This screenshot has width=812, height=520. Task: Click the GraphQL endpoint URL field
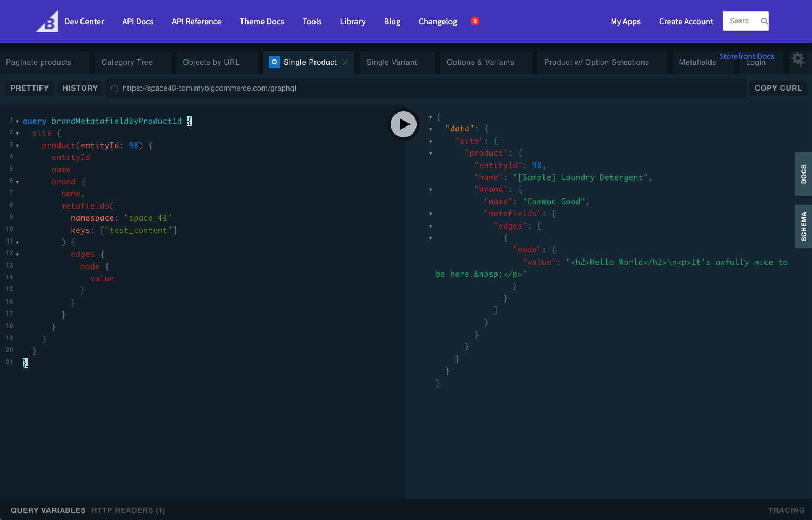(426, 88)
